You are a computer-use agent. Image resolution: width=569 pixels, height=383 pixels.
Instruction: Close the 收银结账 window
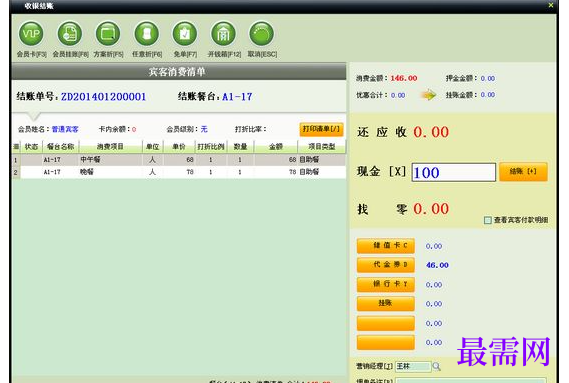(x=551, y=5)
